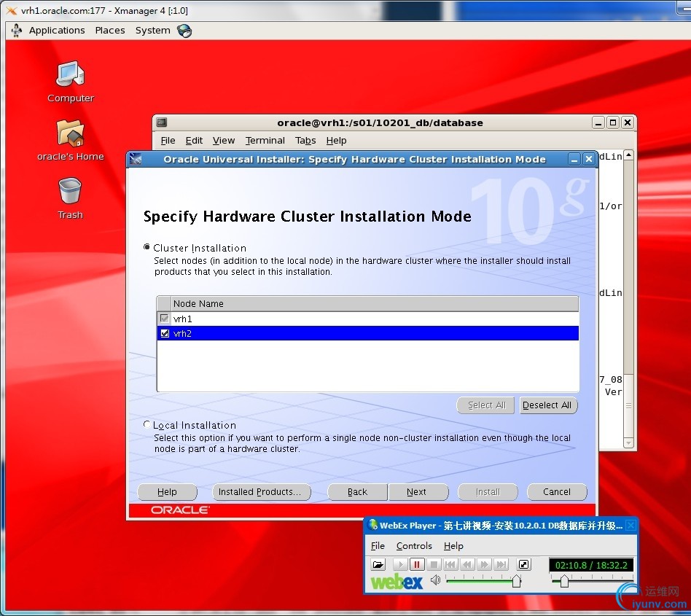Select the Local Installation radio button

(147, 424)
